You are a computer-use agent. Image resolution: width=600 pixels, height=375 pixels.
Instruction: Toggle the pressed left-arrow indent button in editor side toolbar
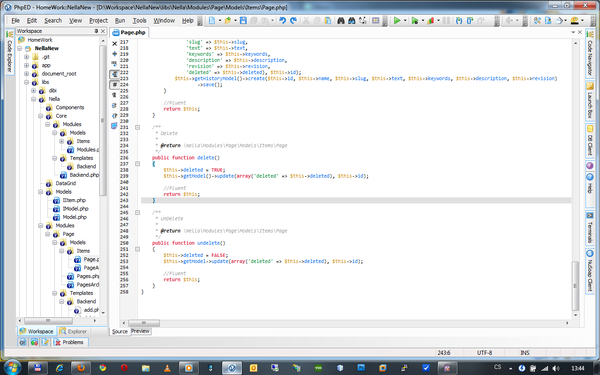[114, 74]
